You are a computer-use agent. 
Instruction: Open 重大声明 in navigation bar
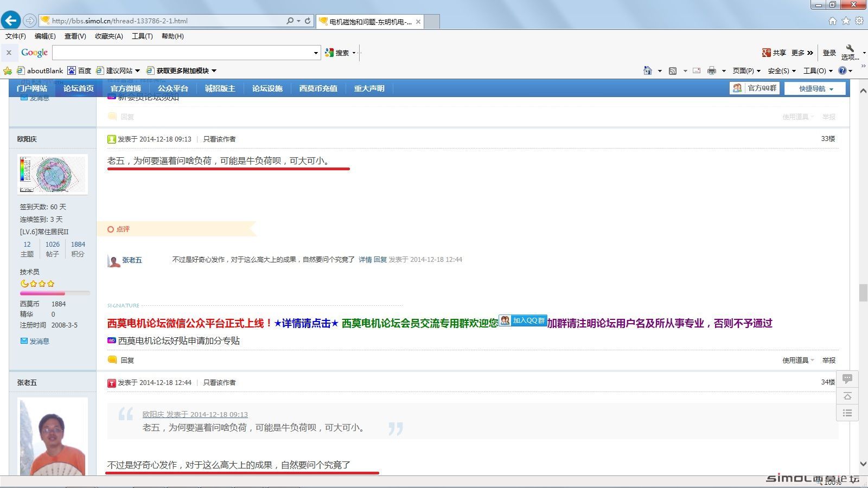click(369, 88)
